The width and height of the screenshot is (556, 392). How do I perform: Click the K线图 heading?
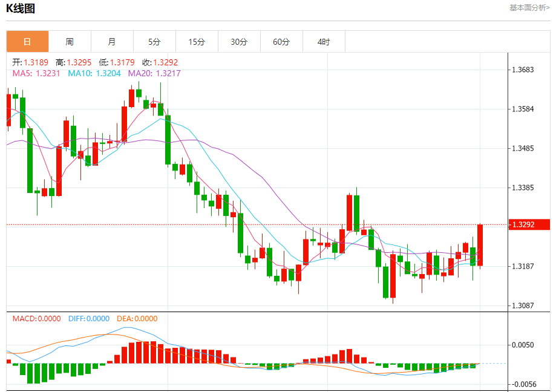(21, 8)
